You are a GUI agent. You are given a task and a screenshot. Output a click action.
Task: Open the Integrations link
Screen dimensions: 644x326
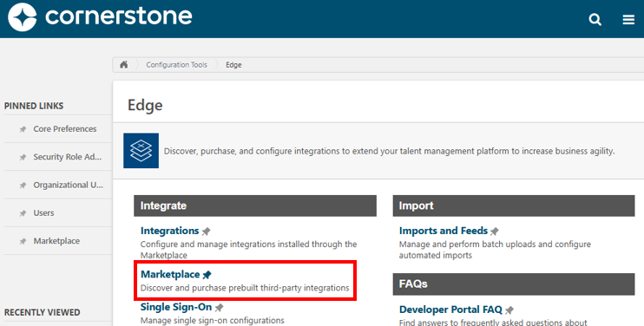169,231
